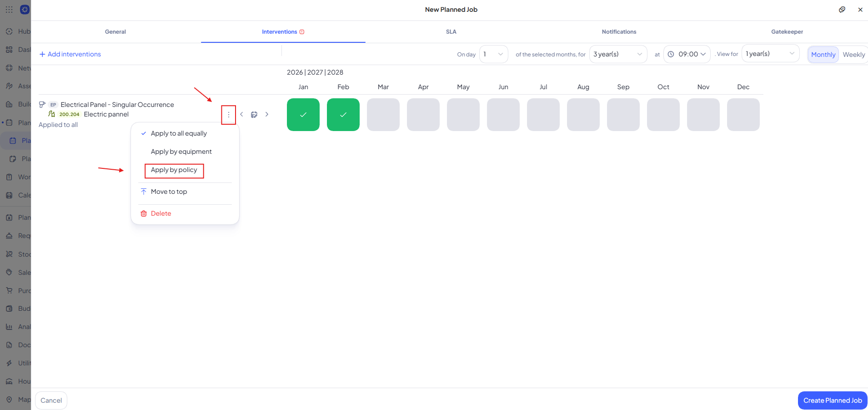This screenshot has width=868, height=410.
Task: Click the pop-out window icon at top right
Action: click(842, 10)
